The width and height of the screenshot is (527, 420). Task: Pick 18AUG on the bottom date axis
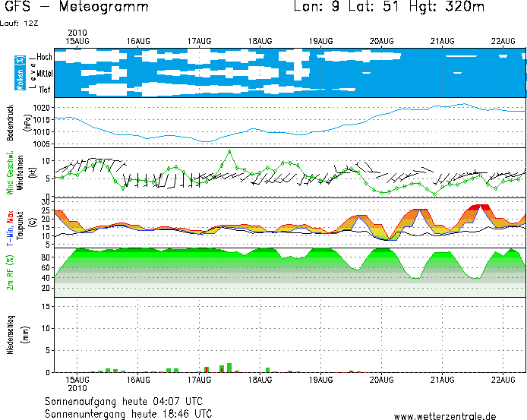tap(260, 379)
